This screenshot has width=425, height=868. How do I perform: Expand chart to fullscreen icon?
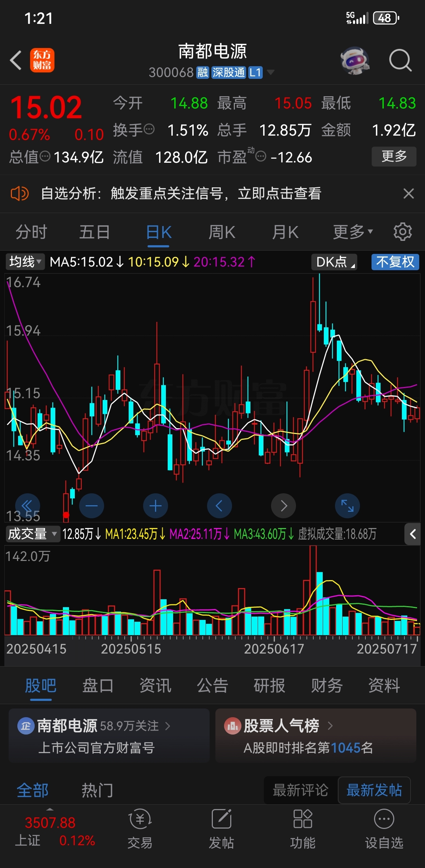pyautogui.click(x=347, y=506)
